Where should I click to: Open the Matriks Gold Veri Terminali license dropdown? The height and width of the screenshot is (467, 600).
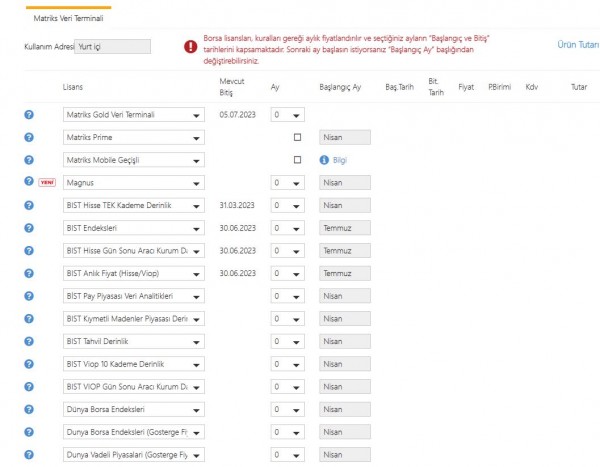coord(134,115)
